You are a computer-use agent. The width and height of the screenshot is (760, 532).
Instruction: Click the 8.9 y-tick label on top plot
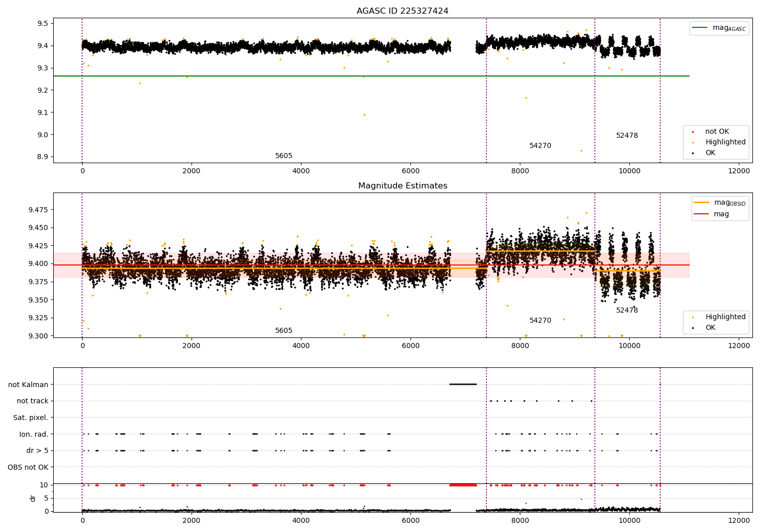[43, 157]
